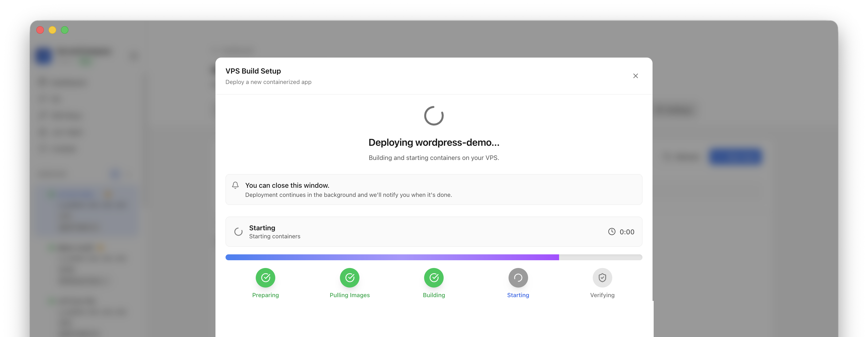The width and height of the screenshot is (868, 337).
Task: Click the 'Verifying' step label
Action: tap(602, 295)
